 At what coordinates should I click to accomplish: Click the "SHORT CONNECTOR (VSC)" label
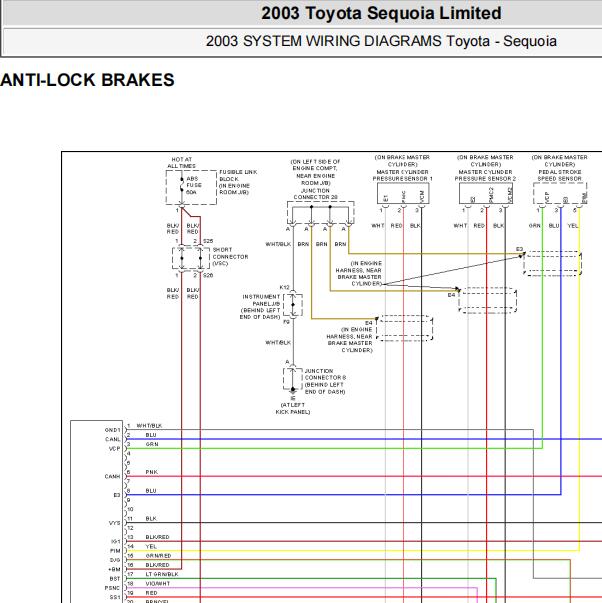(x=230, y=257)
